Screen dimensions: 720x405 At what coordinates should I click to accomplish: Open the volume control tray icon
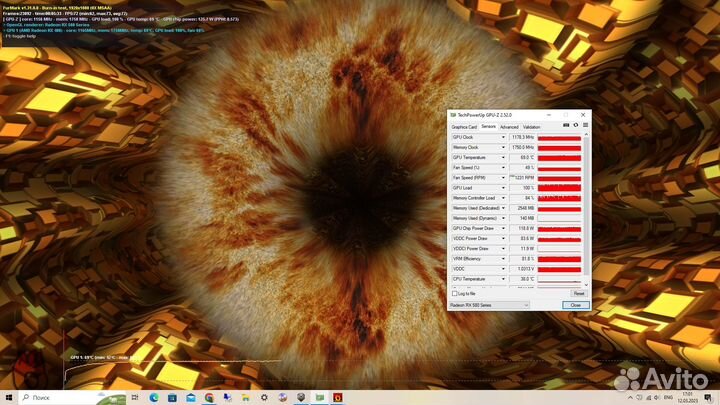[x=657, y=398]
